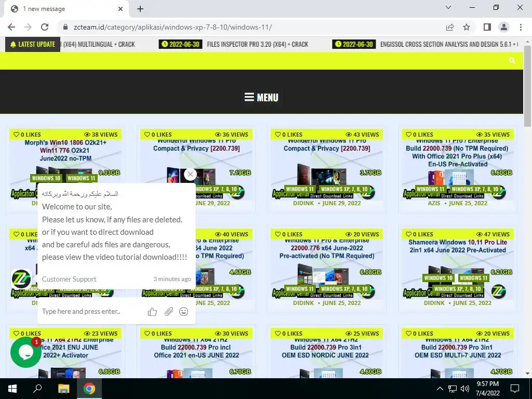Open green chat bubble launcher

[26, 353]
